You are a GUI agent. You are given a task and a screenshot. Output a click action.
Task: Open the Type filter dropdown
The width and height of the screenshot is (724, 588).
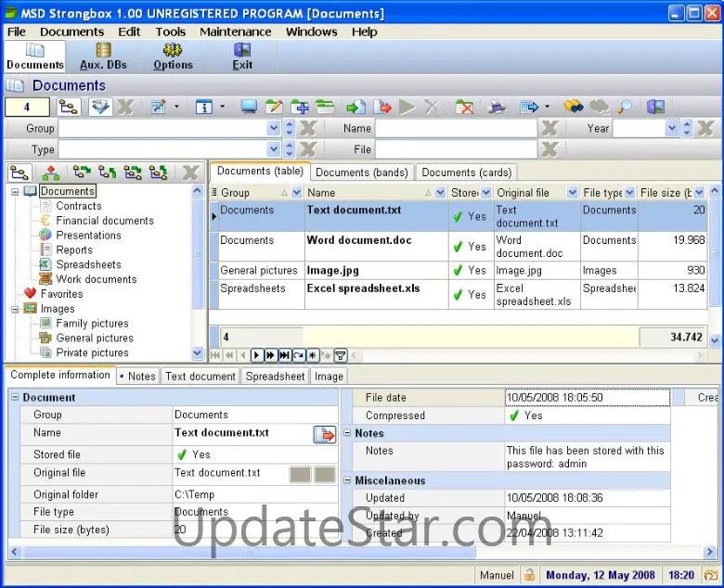click(x=274, y=149)
